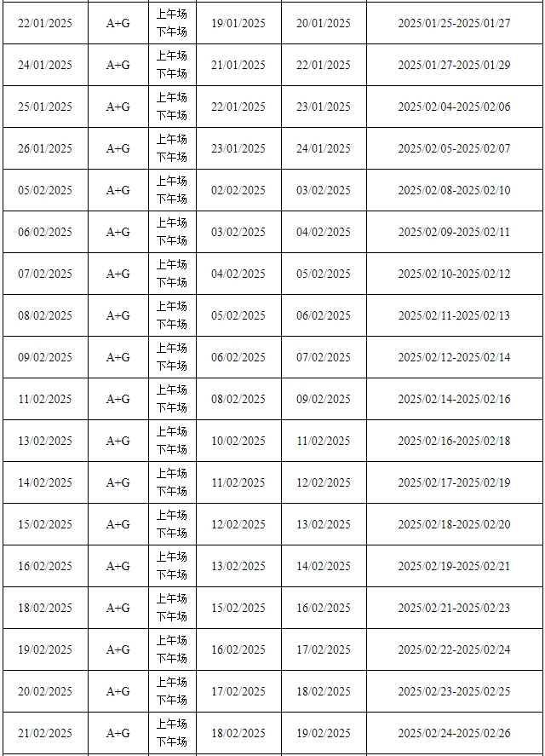Select the 26/01/2025 exam date cell
Screen dimensions: 545x756
click(45, 148)
